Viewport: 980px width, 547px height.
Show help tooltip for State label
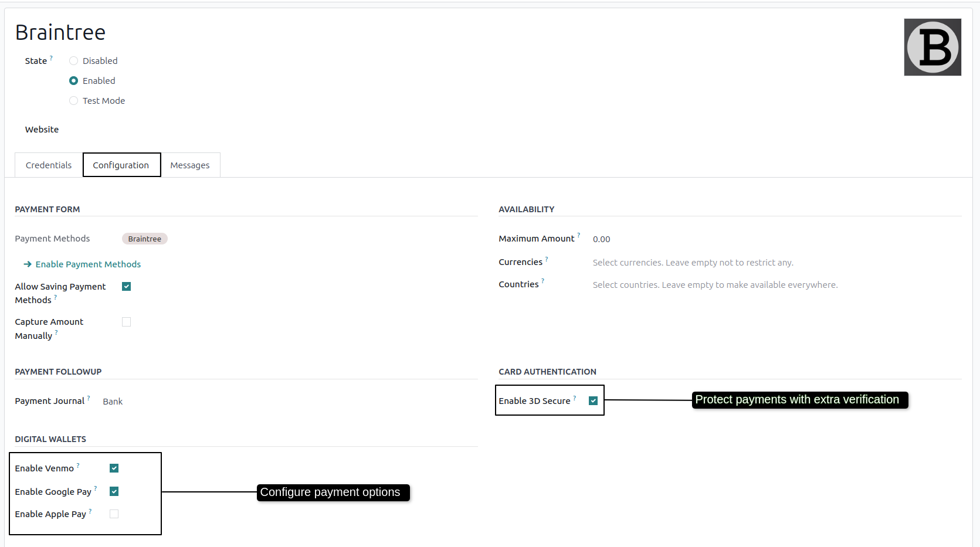[x=51, y=57]
